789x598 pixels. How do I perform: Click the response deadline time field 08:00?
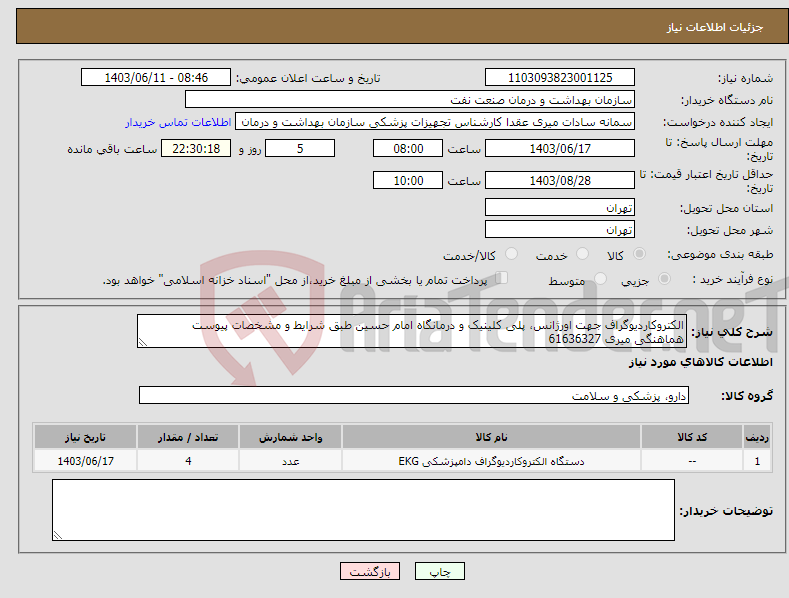point(408,148)
